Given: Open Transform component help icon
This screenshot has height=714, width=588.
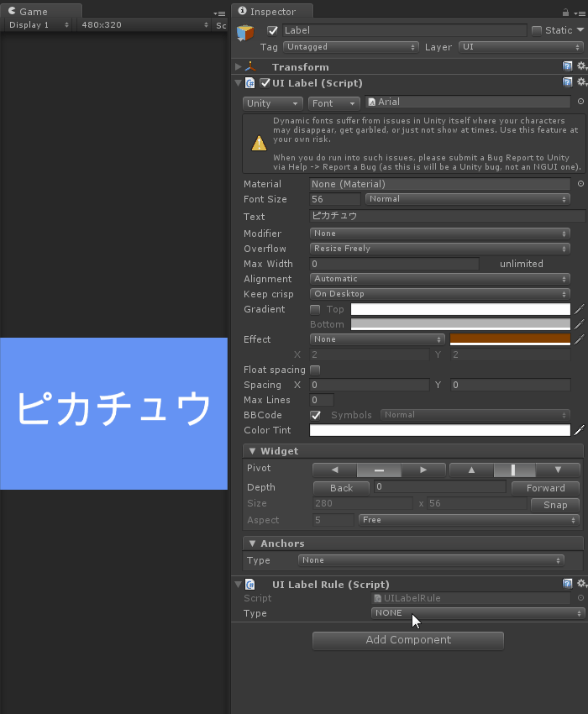Looking at the screenshot, I should 567,66.
